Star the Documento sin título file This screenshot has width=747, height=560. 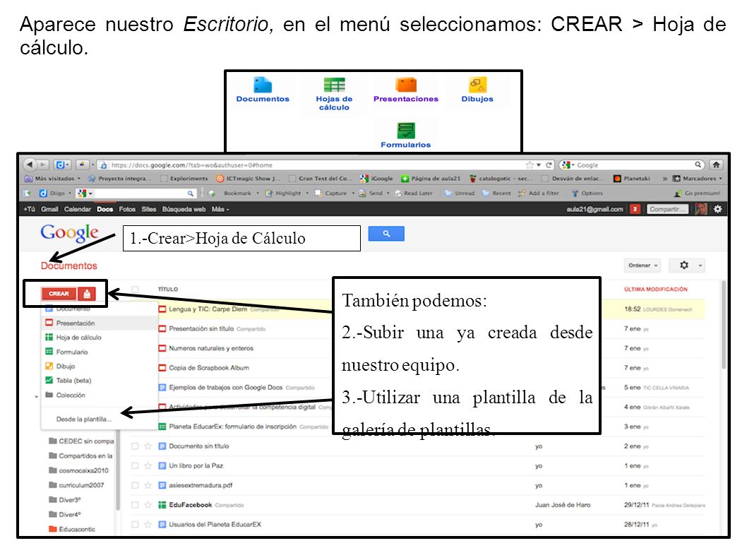(148, 446)
